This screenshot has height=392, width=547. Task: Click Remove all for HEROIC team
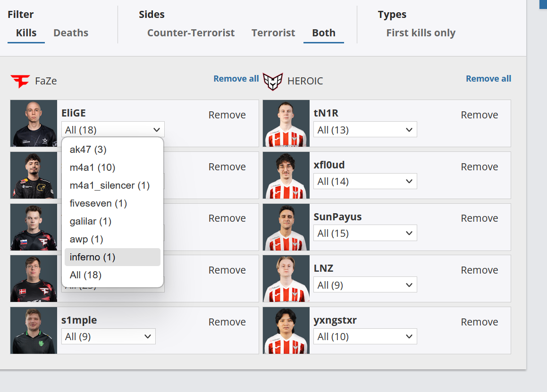(488, 79)
